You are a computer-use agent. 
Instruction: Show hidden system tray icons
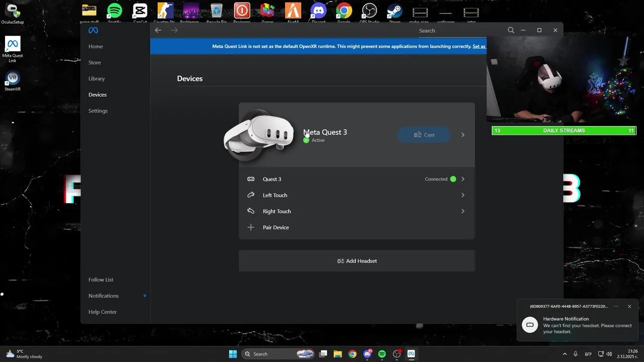pos(565,354)
